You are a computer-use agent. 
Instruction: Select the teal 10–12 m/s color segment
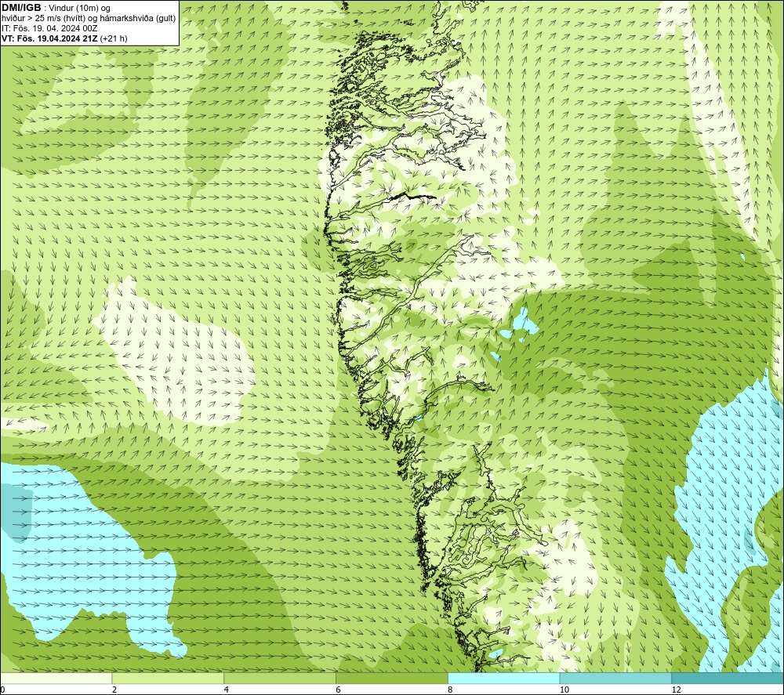[x=616, y=678]
